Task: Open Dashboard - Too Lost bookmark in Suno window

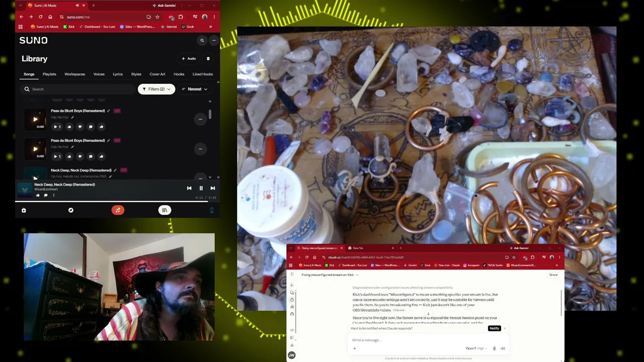Action: click(97, 27)
